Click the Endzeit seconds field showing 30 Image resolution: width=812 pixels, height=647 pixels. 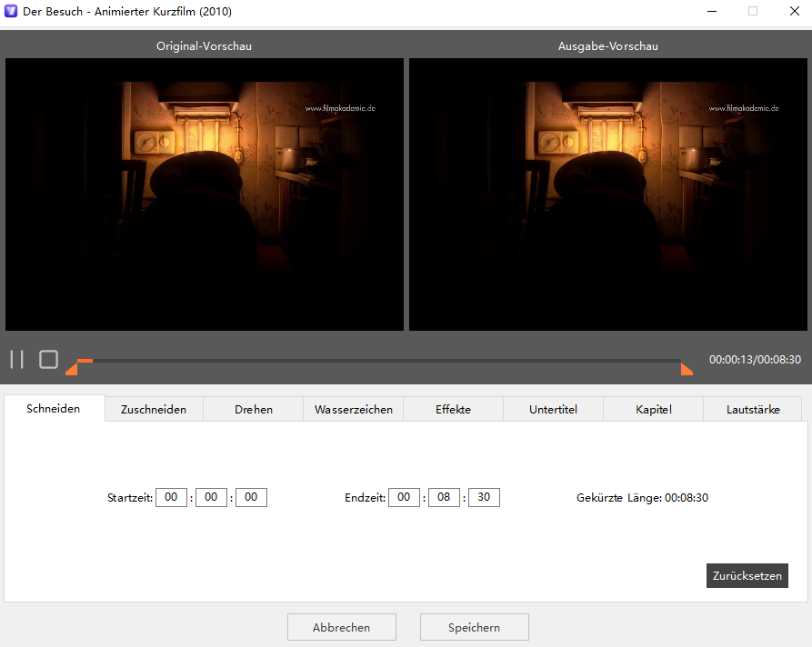(x=483, y=497)
